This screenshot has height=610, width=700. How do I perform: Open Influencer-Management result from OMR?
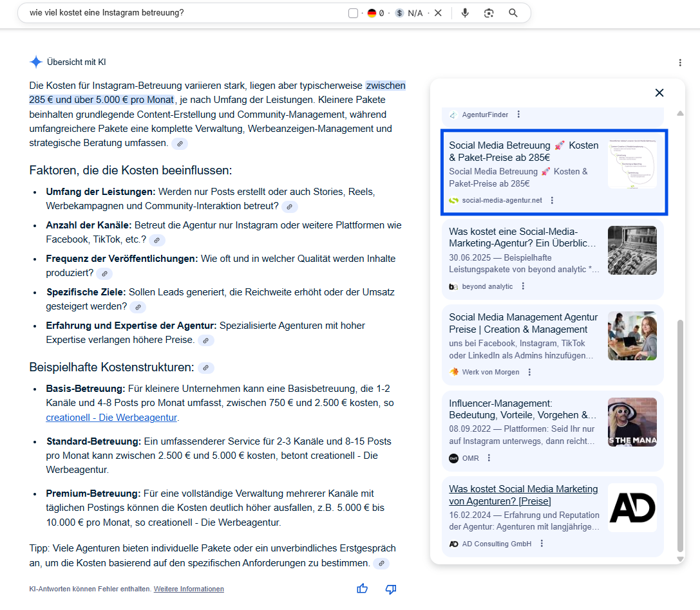(522, 409)
